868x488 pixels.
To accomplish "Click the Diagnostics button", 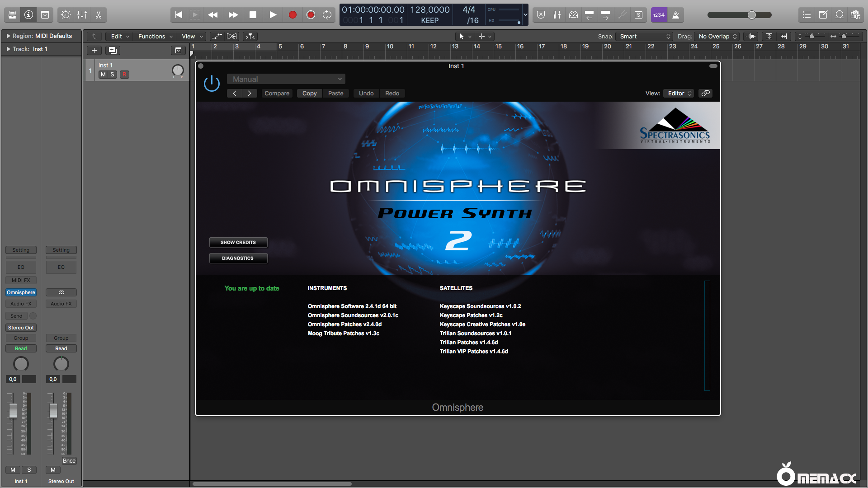I will (x=238, y=258).
